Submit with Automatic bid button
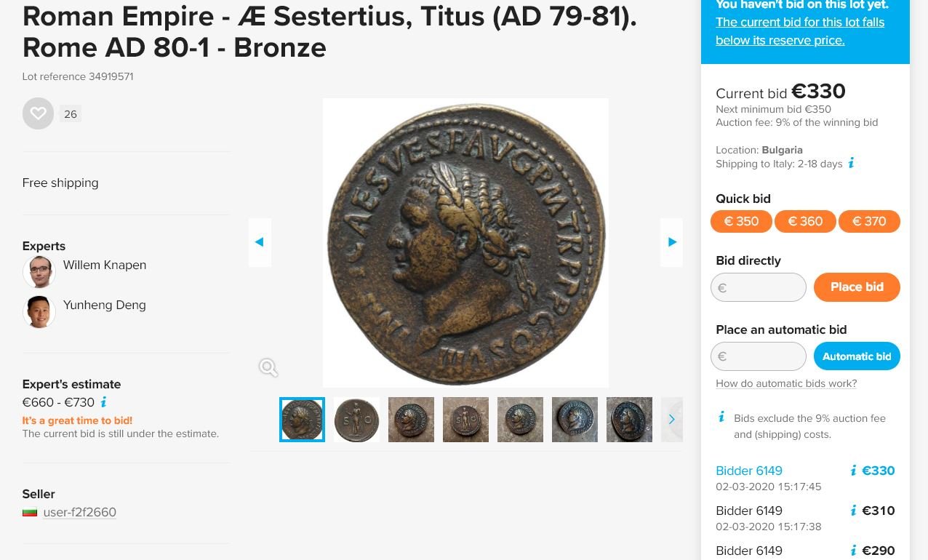This screenshot has height=560, width=928. point(857,356)
